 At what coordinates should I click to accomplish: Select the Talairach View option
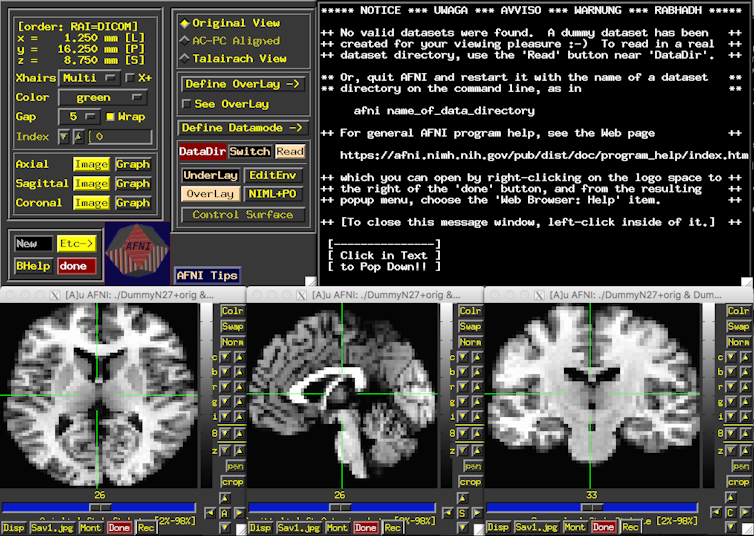pos(233,59)
